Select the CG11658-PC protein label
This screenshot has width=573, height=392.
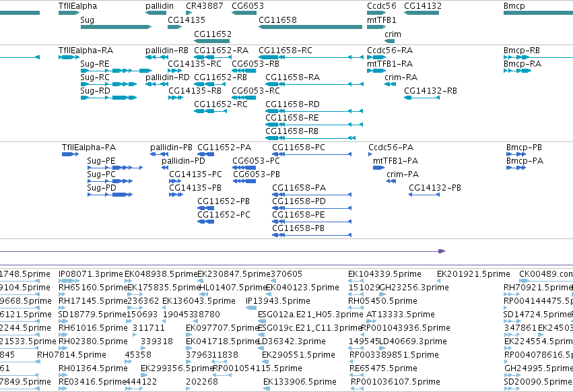(298, 148)
